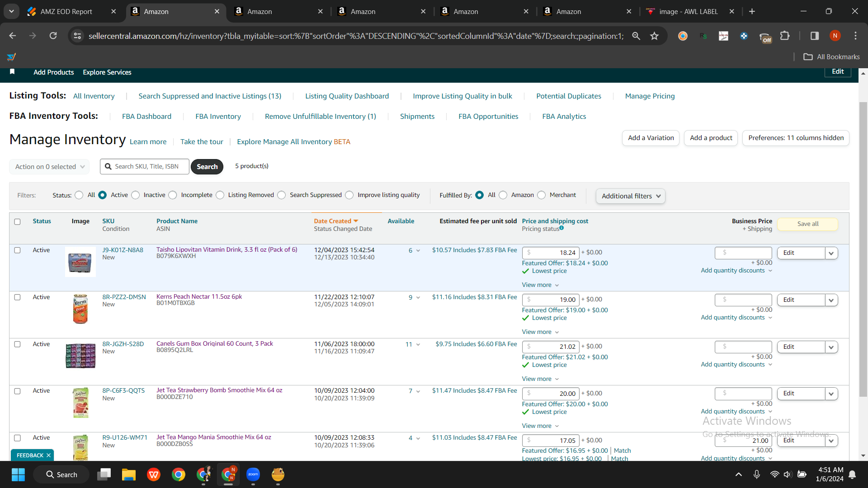
Task: Click the browser address bar URL
Action: pos(356,36)
